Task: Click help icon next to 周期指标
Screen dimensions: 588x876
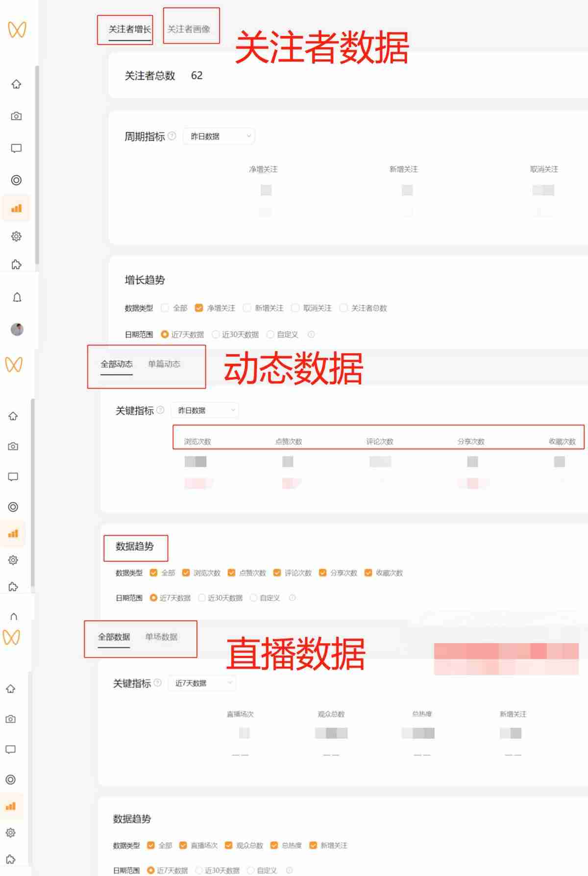Action: tap(172, 136)
